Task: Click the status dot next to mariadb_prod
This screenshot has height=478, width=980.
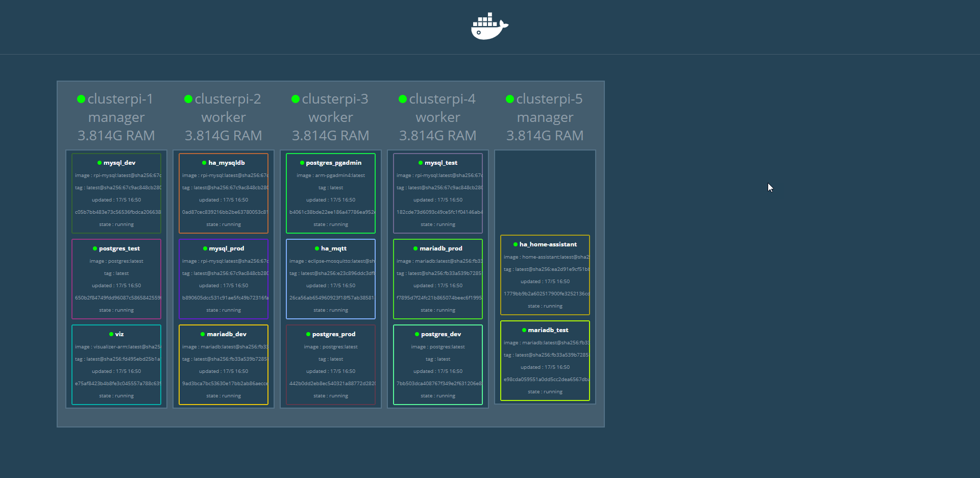Action: click(x=415, y=248)
